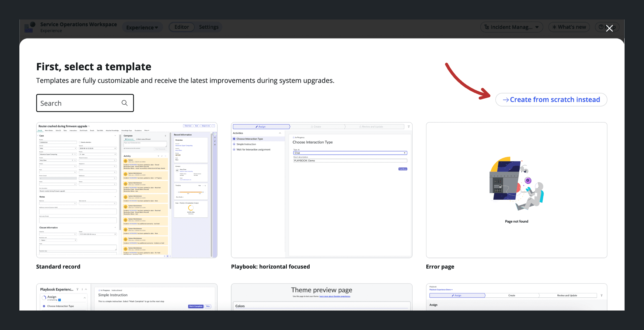644x330 pixels.
Task: Select Playbook: horizontal focused template thumbnail
Action: coord(322,190)
